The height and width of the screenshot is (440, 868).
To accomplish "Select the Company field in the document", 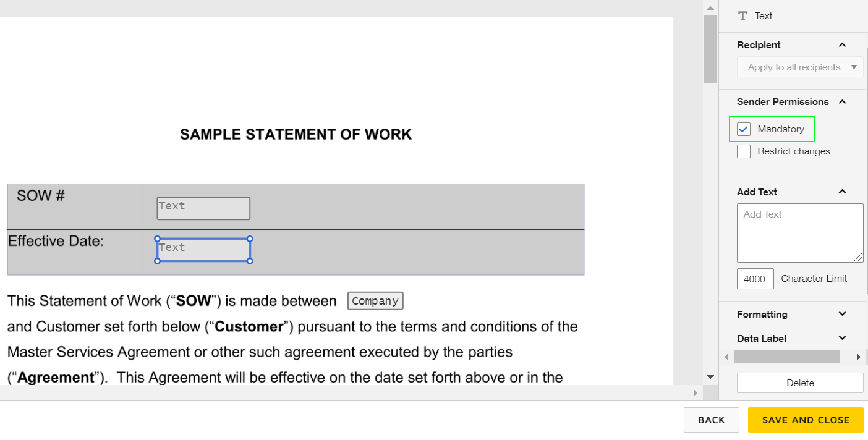I will coord(375,300).
